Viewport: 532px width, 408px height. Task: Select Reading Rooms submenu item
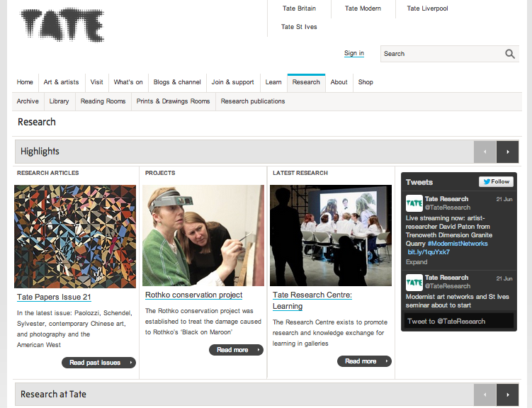[x=103, y=101]
